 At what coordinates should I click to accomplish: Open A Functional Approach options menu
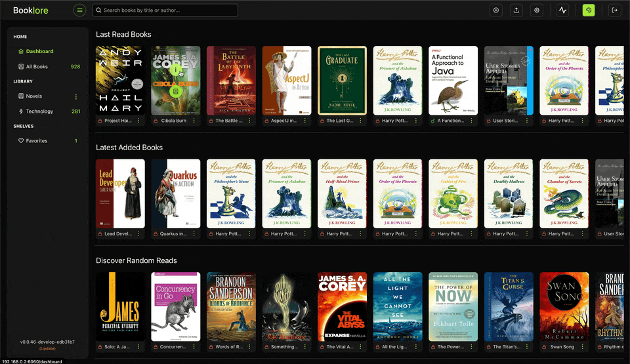click(471, 121)
